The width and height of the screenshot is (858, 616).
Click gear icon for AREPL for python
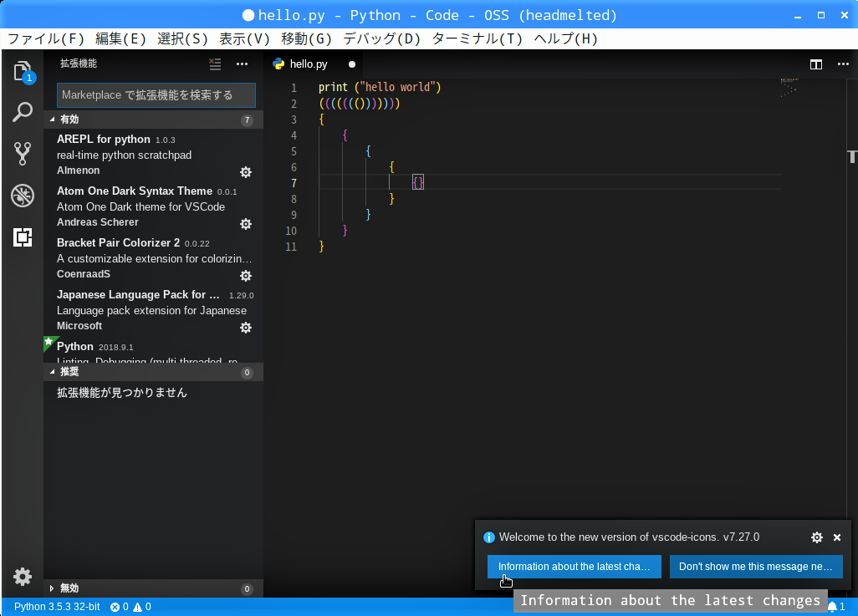coord(246,172)
